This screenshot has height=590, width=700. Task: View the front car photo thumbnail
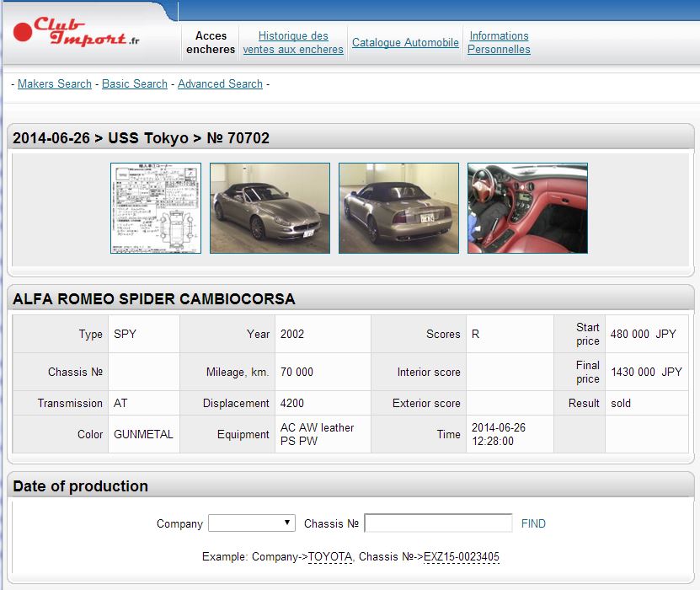pyautogui.click(x=270, y=208)
